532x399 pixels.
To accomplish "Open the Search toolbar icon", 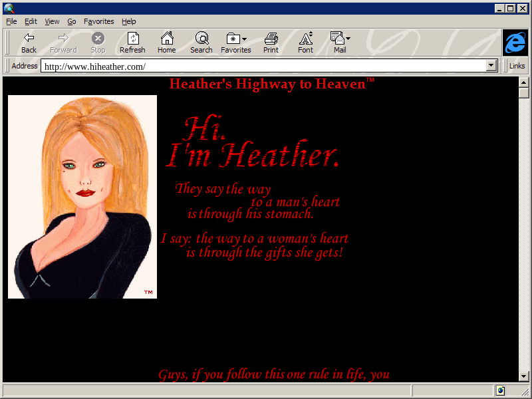I will (201, 39).
